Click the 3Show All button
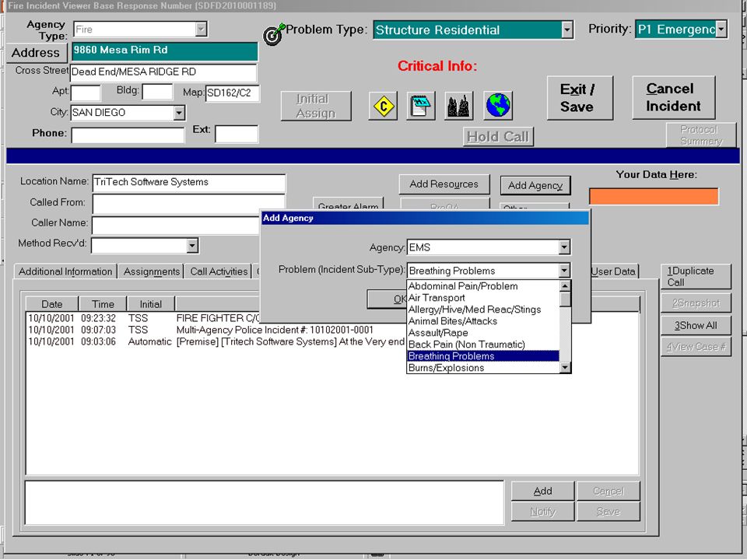Viewport: 747px width, 560px height. [696, 326]
